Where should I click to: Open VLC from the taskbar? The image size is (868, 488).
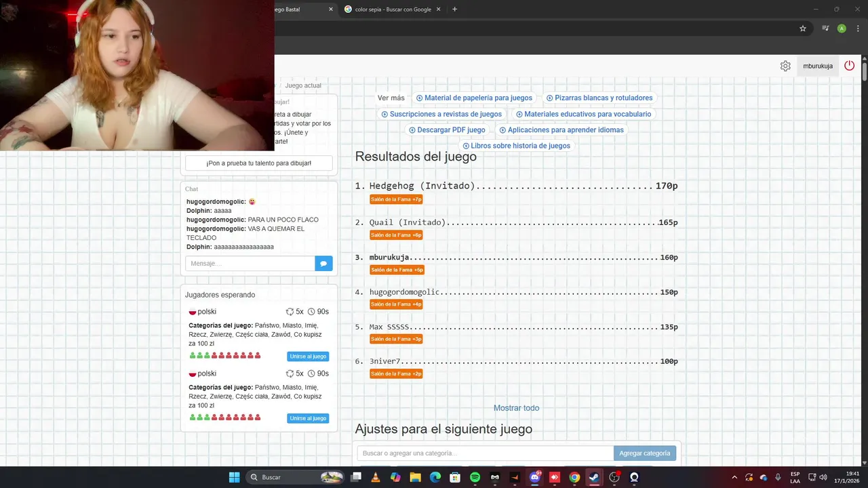[376, 477]
